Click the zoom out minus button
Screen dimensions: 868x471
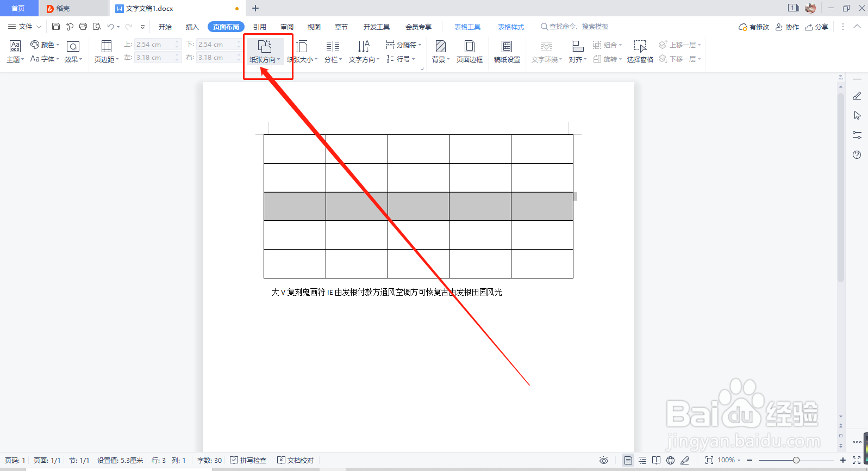[750, 460]
